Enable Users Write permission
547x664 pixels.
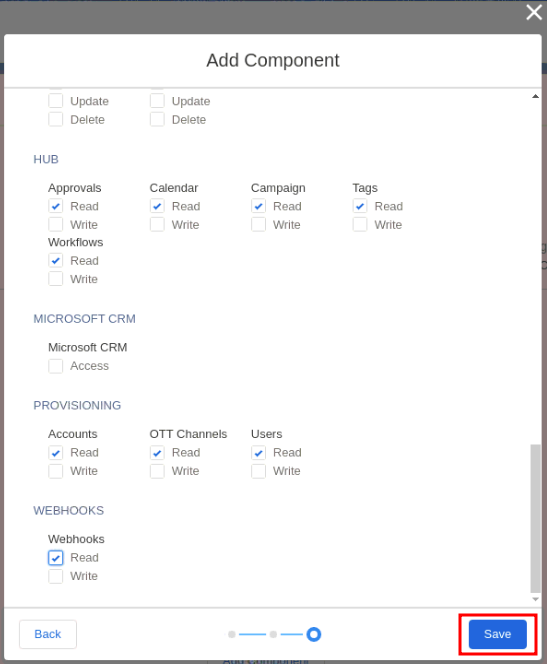258,471
